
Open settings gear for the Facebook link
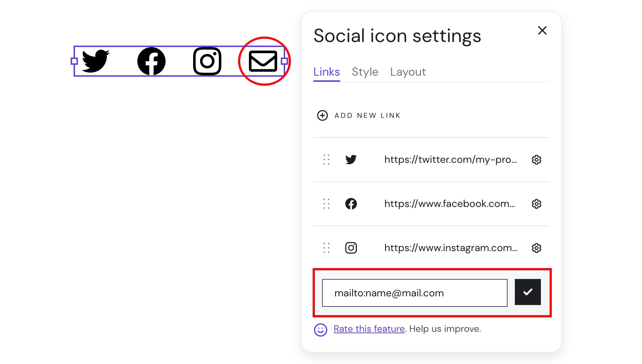(x=537, y=204)
